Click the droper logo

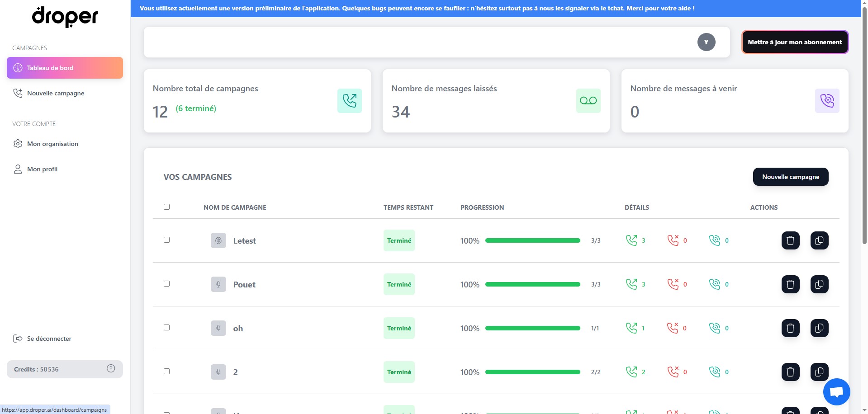coord(65,17)
